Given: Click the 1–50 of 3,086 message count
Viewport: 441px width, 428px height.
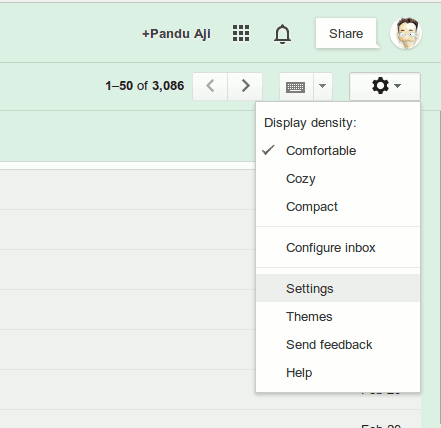Looking at the screenshot, I should 145,86.
